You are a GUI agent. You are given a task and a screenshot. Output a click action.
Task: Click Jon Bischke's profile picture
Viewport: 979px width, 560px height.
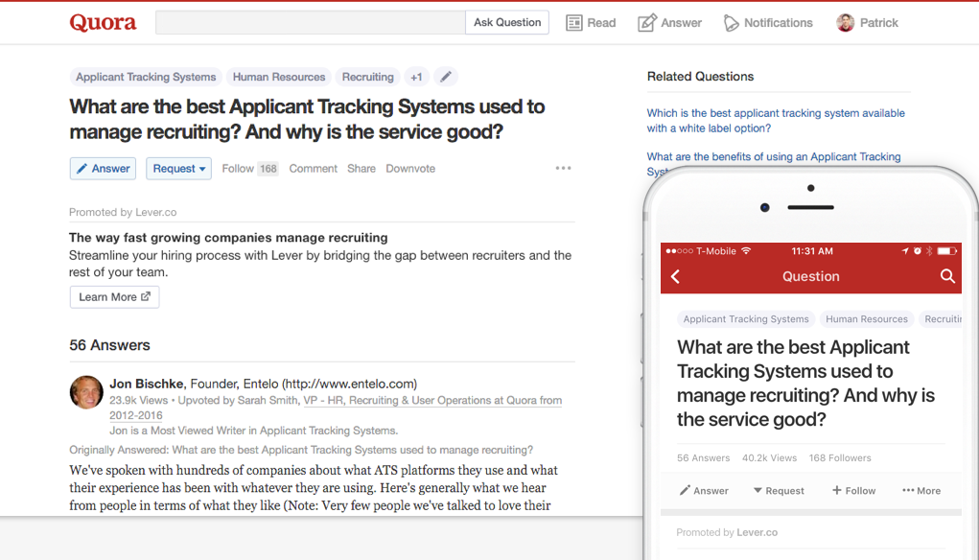coord(86,392)
